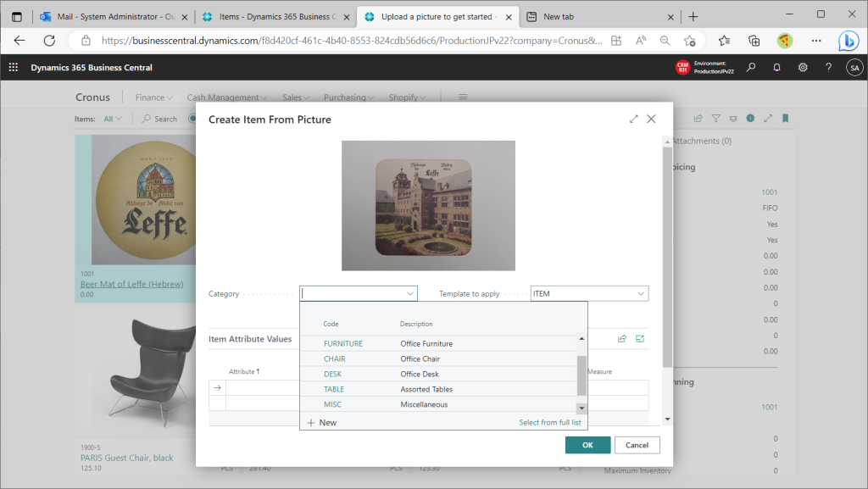Open the browser ellipsis settings menu
Viewport: 868px width, 489px height.
[x=816, y=41]
